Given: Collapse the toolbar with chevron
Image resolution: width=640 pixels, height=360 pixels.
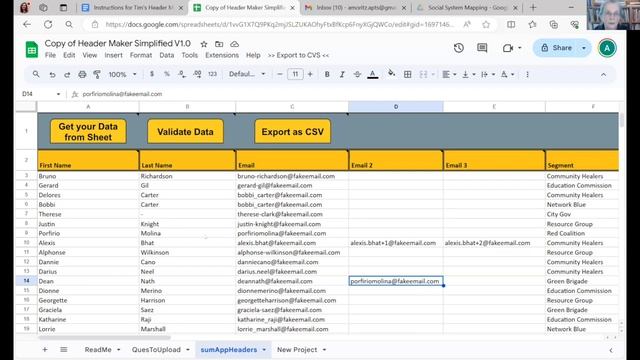Looking at the screenshot, I should pyautogui.click(x=603, y=74).
